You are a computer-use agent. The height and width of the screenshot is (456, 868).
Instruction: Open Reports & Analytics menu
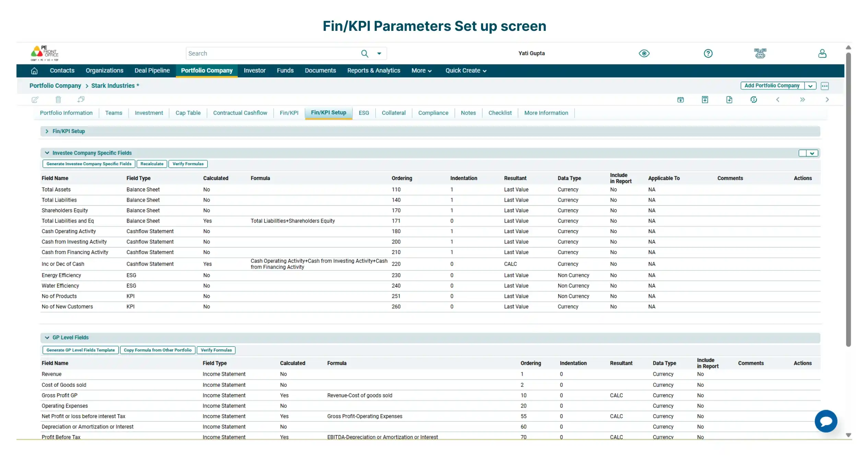(x=374, y=71)
